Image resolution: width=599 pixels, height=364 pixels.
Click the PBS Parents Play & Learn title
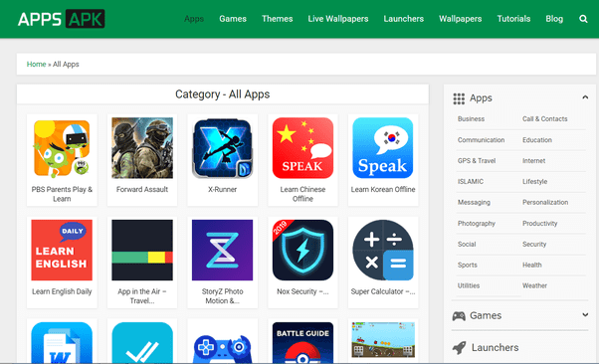pos(62,194)
